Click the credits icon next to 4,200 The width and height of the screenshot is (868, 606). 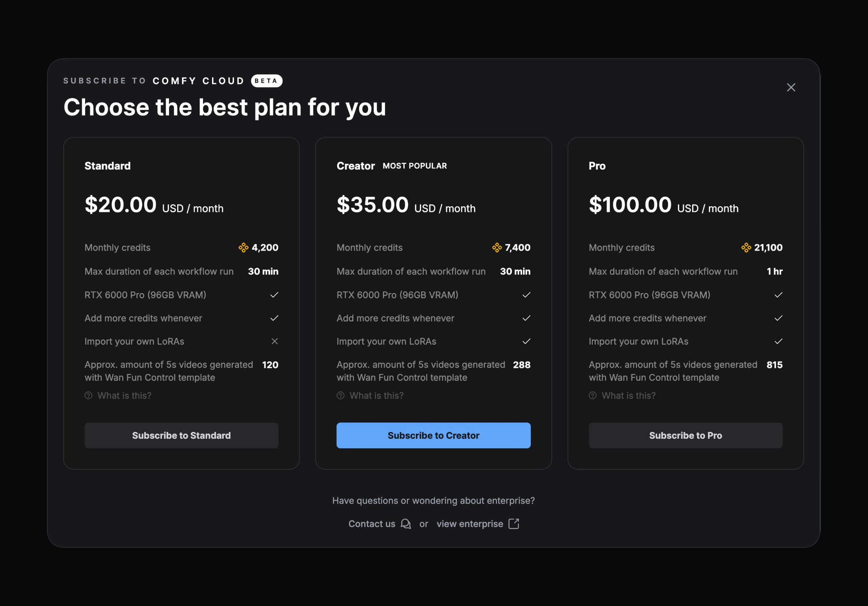(243, 248)
